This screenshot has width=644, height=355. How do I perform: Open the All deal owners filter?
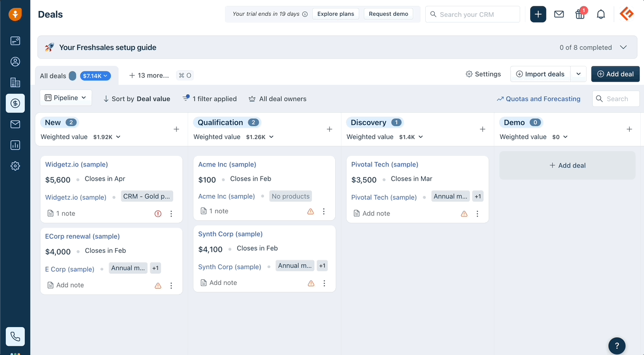click(x=277, y=99)
